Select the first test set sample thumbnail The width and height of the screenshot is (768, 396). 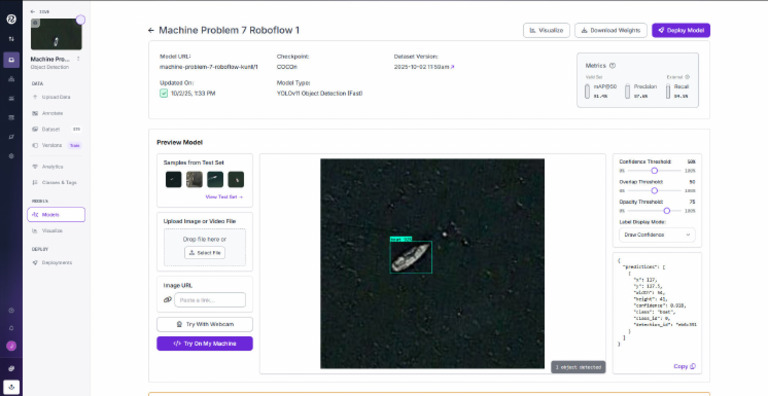pos(173,179)
